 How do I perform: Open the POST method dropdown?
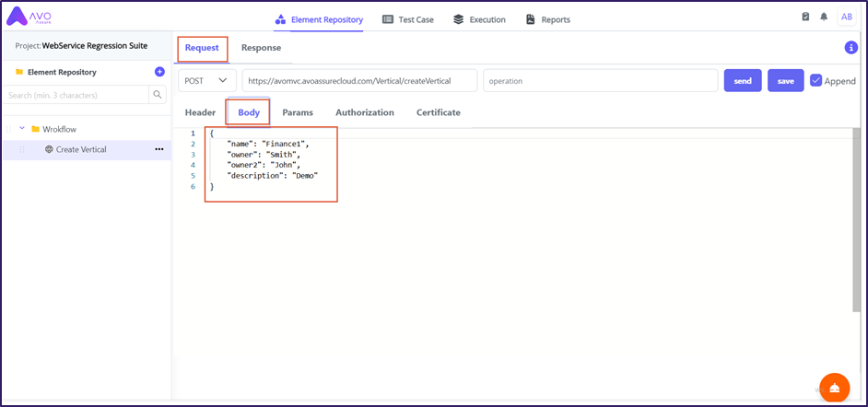click(x=206, y=81)
